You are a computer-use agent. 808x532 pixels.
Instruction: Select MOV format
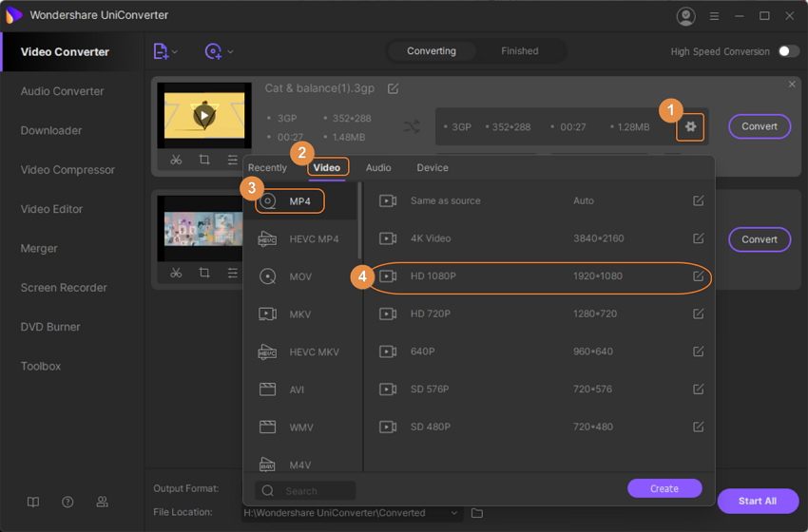301,276
